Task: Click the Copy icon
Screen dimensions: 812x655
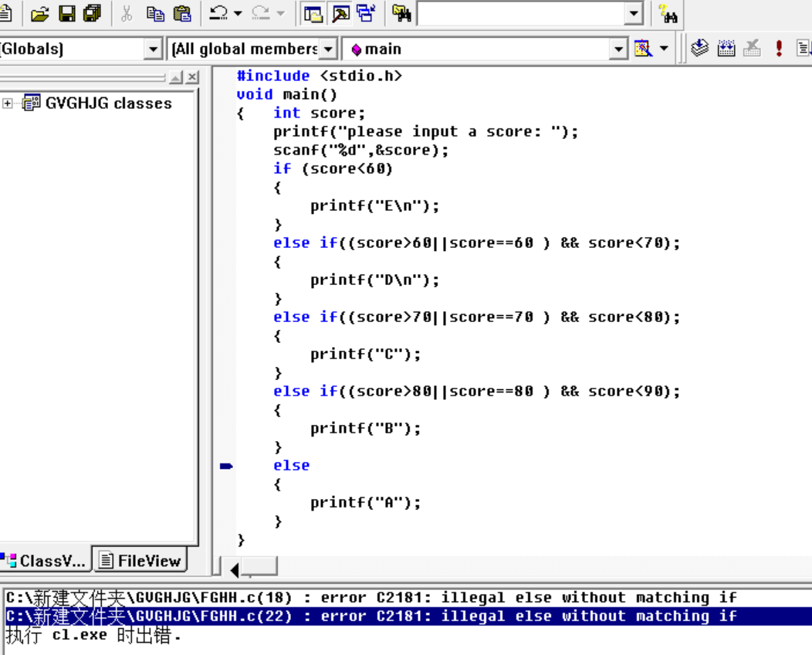Action: [x=155, y=13]
